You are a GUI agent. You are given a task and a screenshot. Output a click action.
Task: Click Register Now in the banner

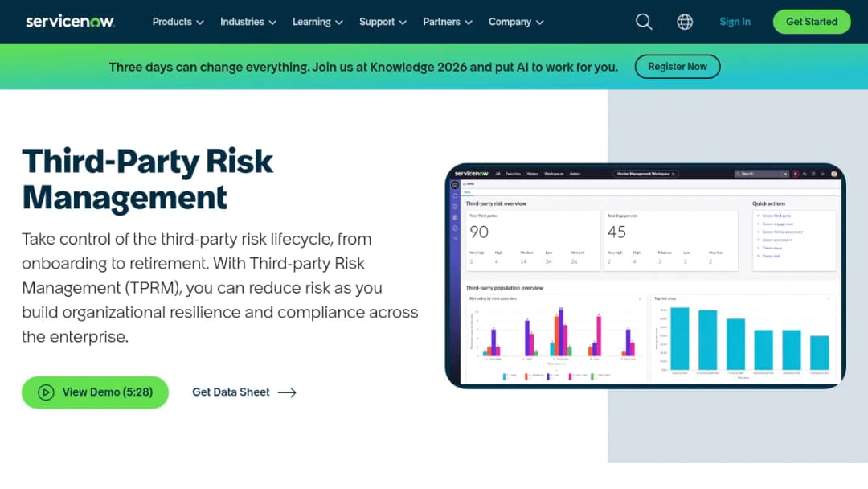coord(678,67)
